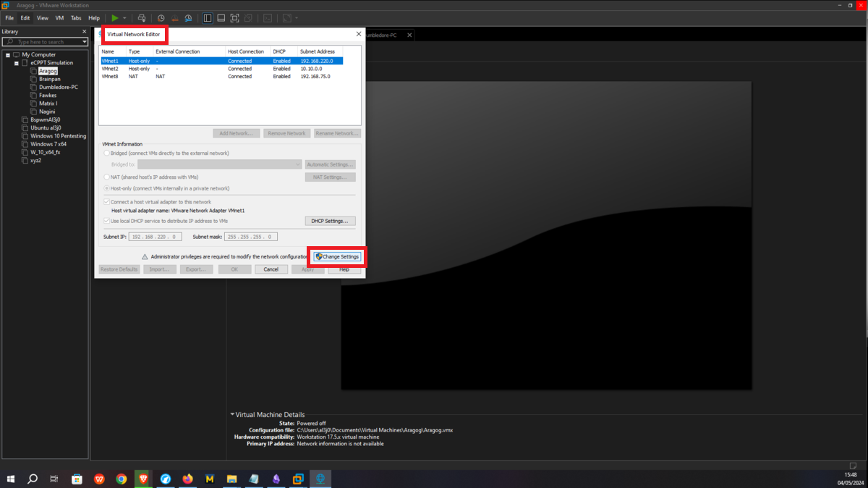
Task: Select the NAT radio option
Action: point(108,177)
